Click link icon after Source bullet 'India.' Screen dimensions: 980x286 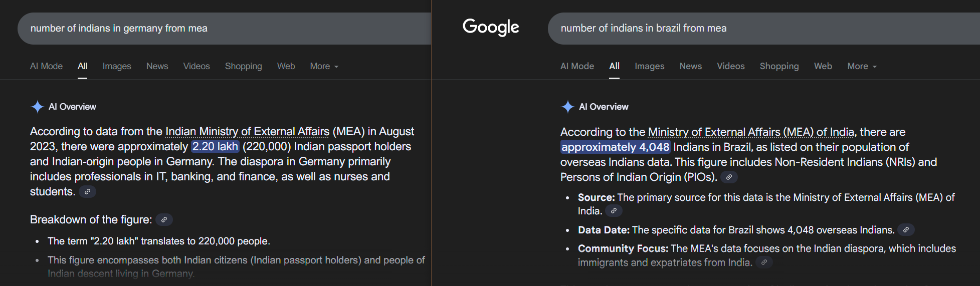click(614, 211)
